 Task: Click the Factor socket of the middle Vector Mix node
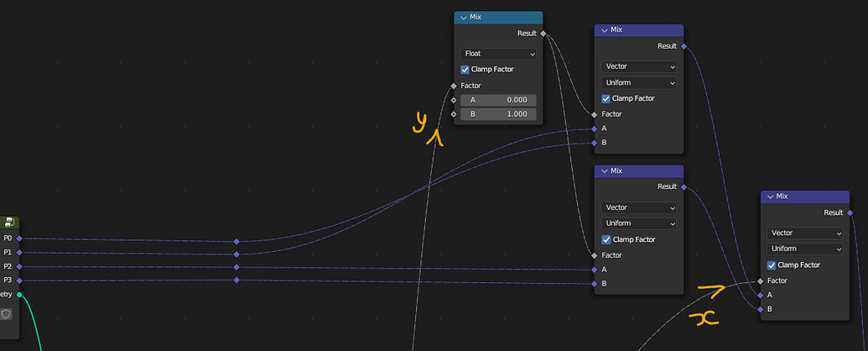click(x=594, y=255)
